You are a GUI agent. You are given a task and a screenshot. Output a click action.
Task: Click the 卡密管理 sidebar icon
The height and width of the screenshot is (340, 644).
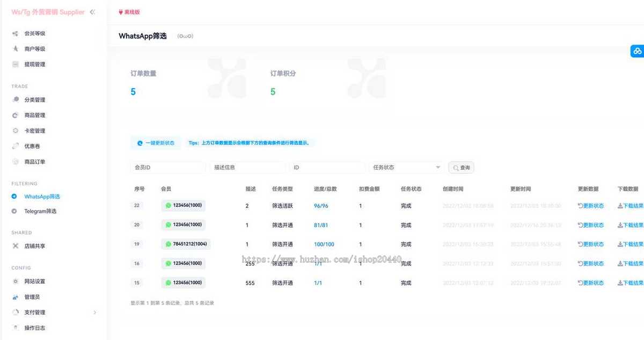[x=16, y=131]
